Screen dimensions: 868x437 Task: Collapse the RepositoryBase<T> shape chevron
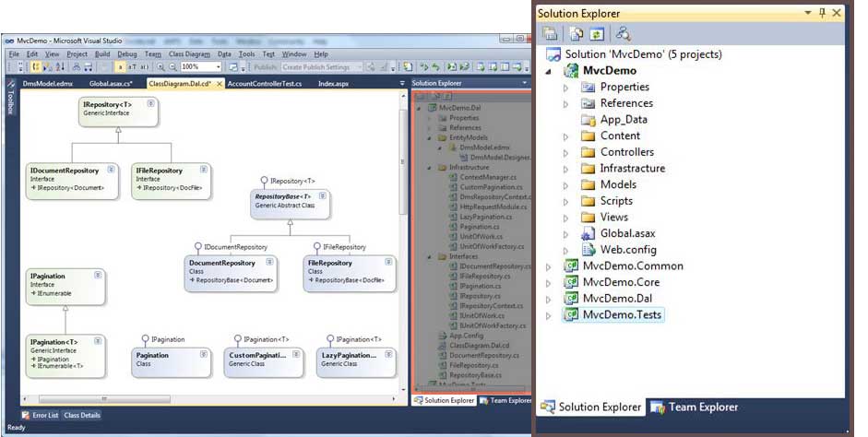point(322,195)
